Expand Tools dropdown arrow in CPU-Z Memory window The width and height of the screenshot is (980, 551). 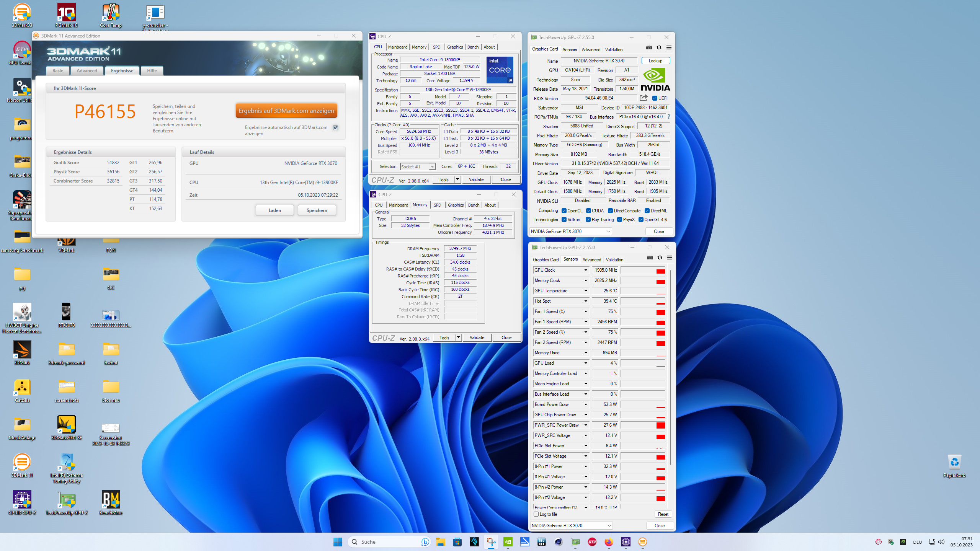pyautogui.click(x=458, y=337)
